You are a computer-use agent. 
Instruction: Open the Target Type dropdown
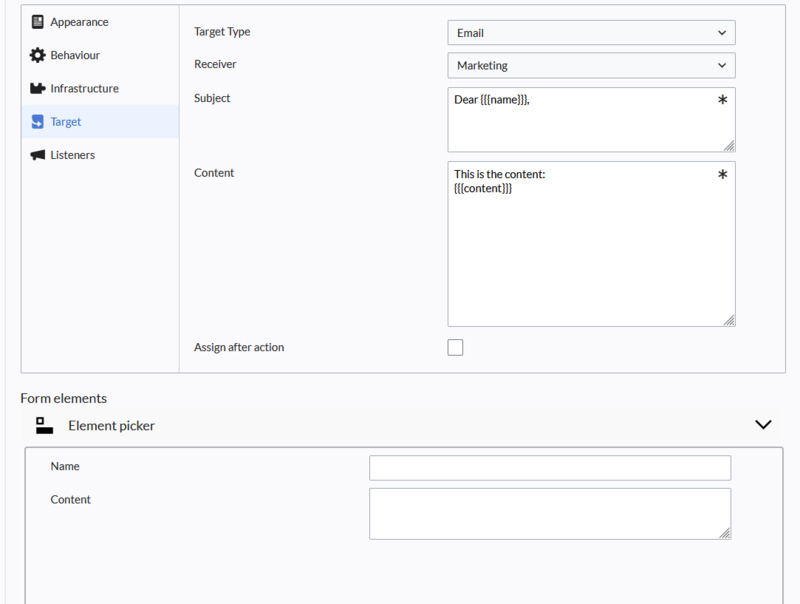591,33
